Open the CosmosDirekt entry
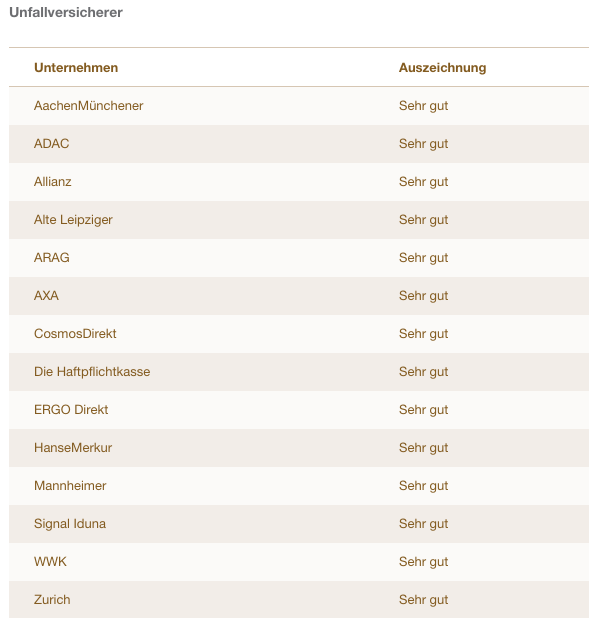This screenshot has width=601, height=618. [75, 334]
